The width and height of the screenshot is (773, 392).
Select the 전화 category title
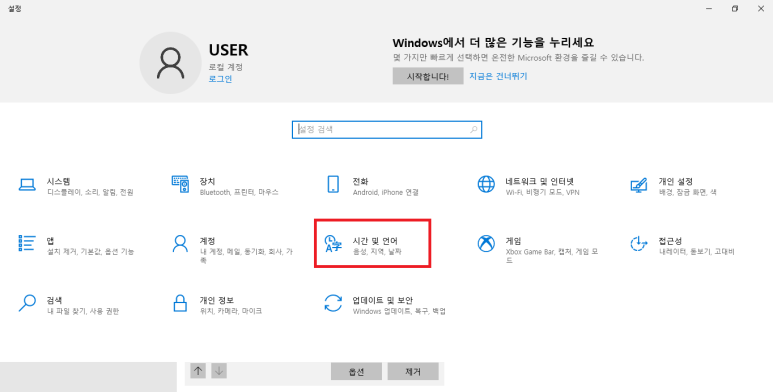tap(360, 181)
